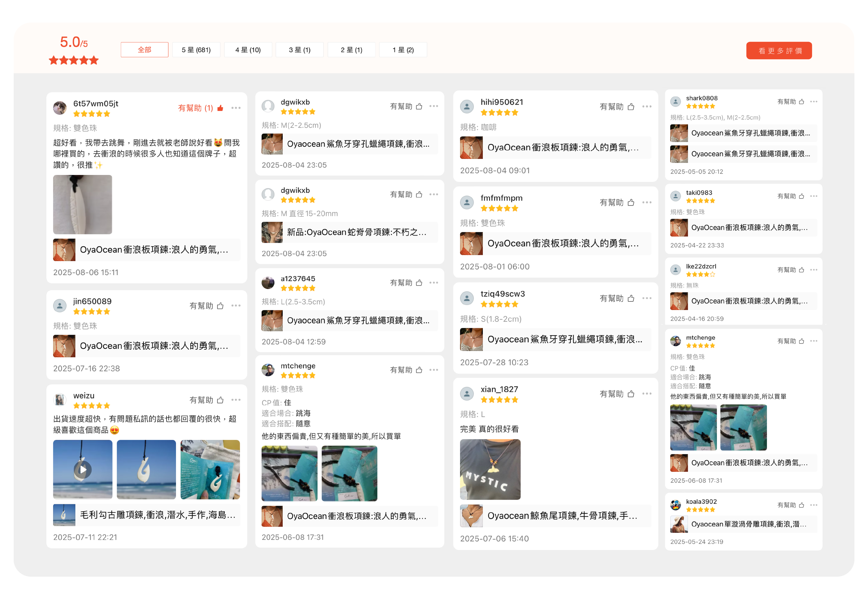Mark jin650089's review as helpful
868x599 pixels.
pos(220,306)
